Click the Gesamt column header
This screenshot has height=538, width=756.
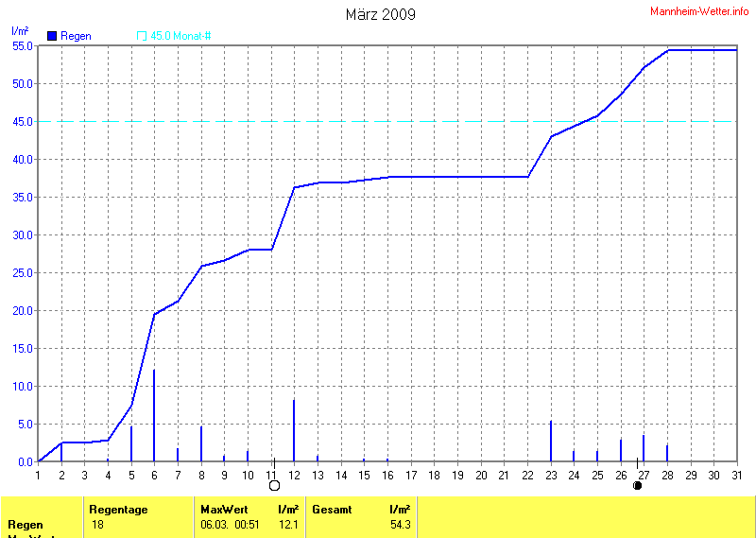[x=332, y=510]
